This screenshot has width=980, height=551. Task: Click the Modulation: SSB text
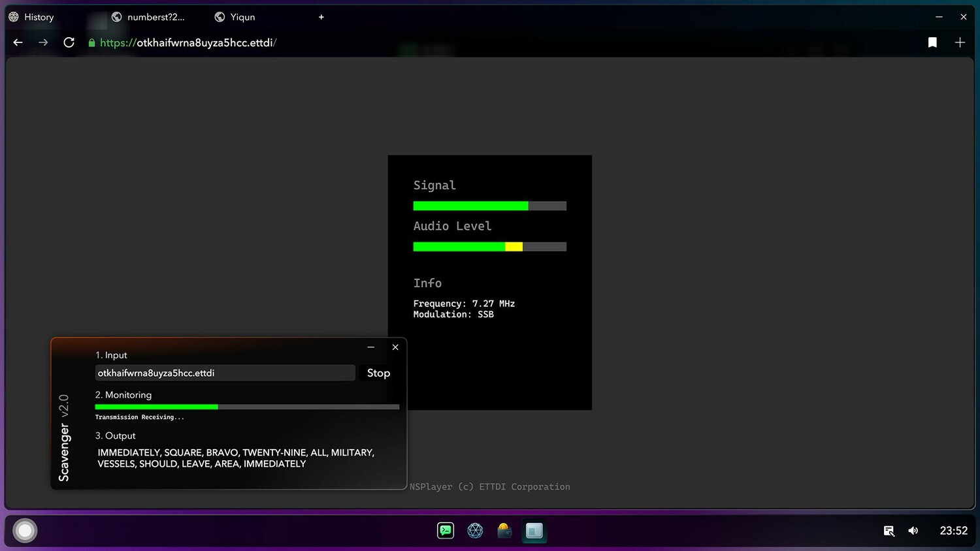point(453,314)
